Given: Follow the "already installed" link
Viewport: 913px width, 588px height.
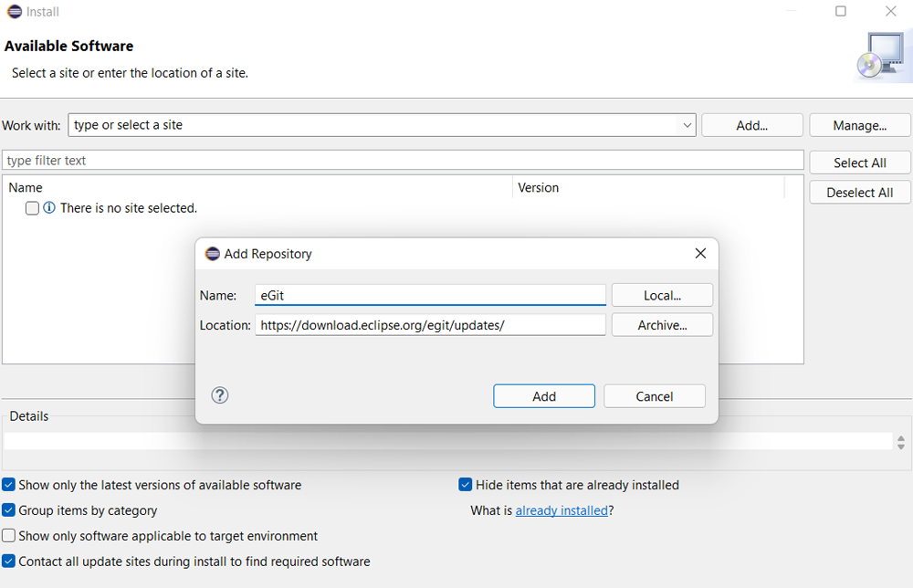Looking at the screenshot, I should point(561,510).
